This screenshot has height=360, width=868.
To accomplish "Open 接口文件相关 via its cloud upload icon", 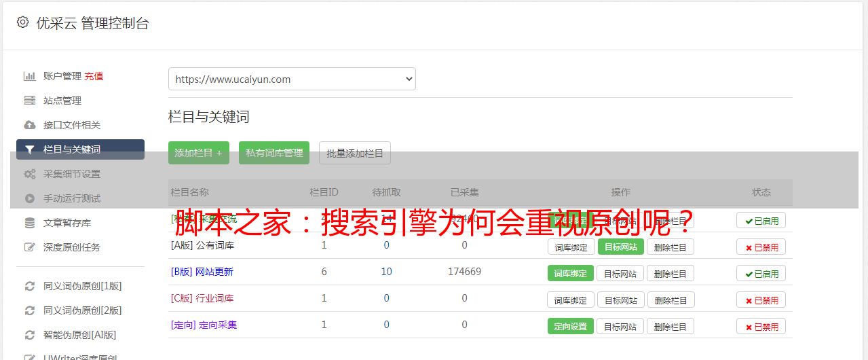I will (x=29, y=125).
